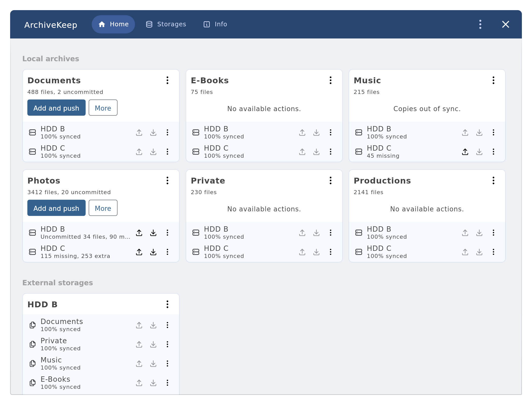Image resolution: width=532 pixels, height=405 pixels.
Task: Click '2141 files' count in Productions
Action: (368, 192)
